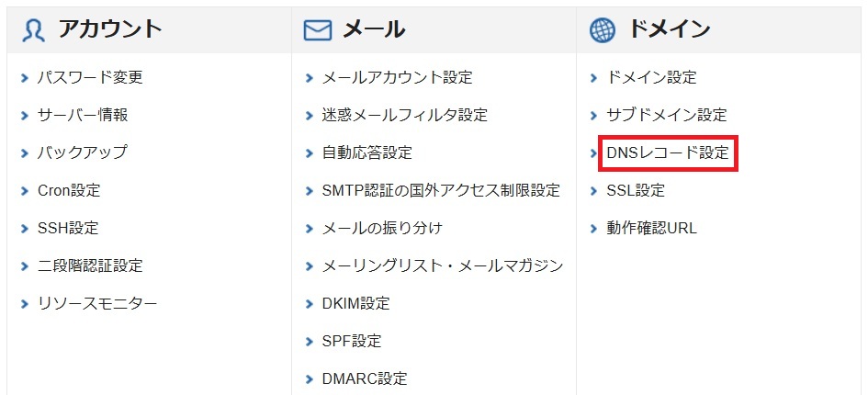Click the arrow beside バックアップ
Viewport: 868px width, 395px height.
click(25, 153)
